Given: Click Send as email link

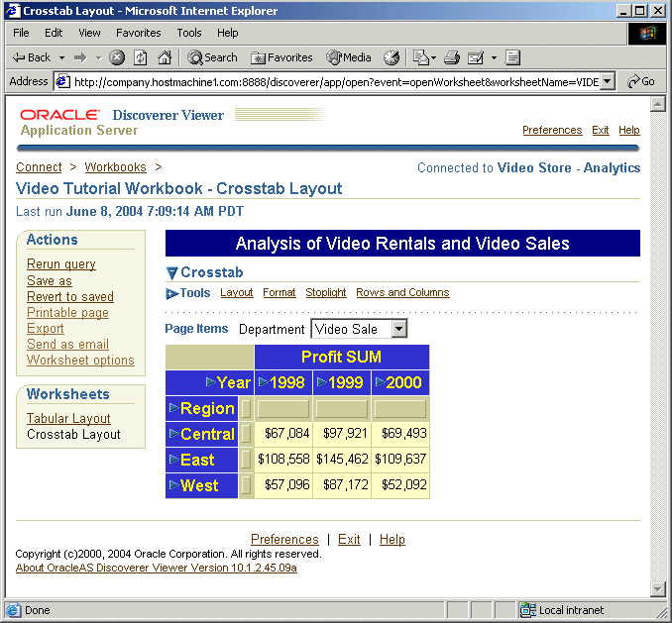Looking at the screenshot, I should coord(67,345).
